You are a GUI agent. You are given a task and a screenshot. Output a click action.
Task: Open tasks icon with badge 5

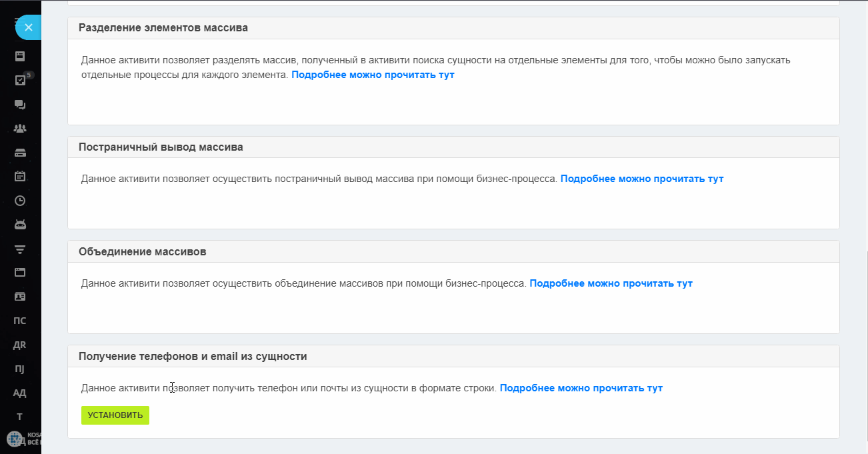click(20, 80)
